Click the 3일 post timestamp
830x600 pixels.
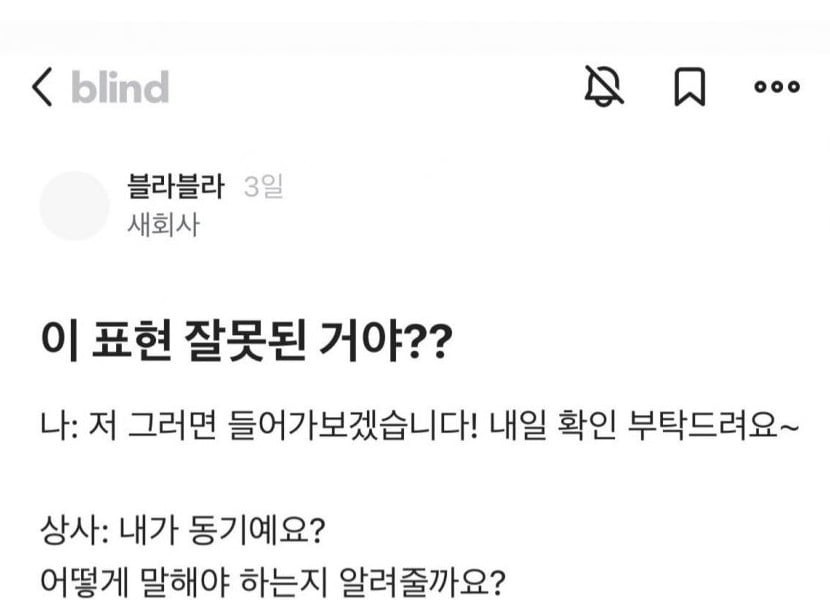264,187
